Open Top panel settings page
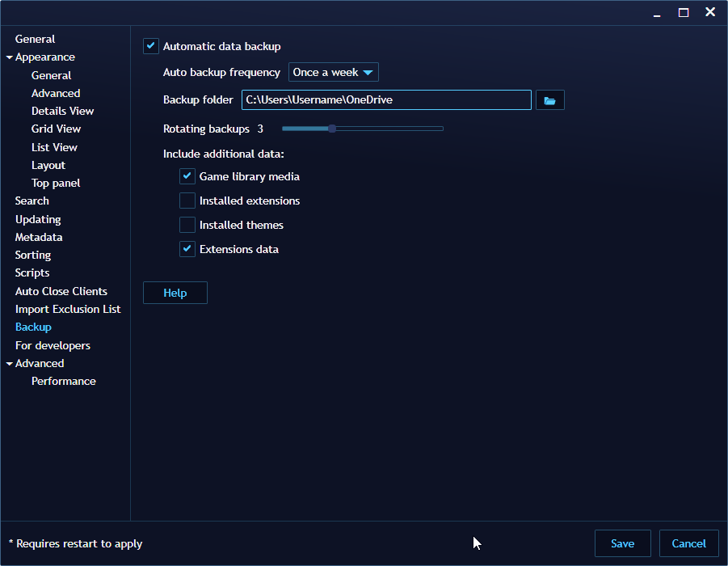728x566 pixels. click(x=56, y=183)
